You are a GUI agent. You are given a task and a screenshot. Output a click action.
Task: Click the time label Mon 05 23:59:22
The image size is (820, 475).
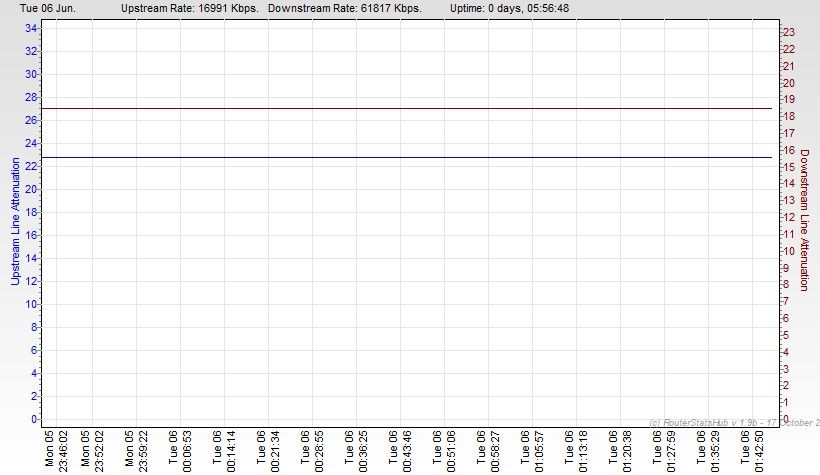pyautogui.click(x=136, y=451)
